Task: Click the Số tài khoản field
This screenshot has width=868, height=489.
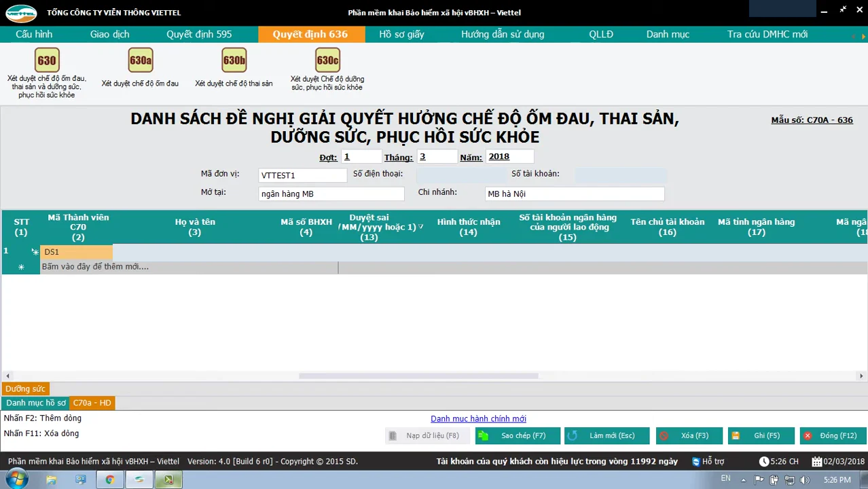Action: point(621,175)
